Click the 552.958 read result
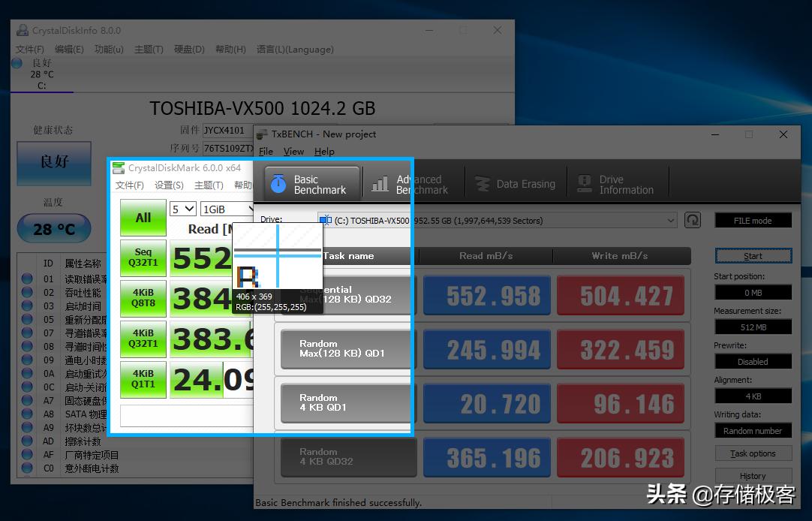This screenshot has height=521, width=812. click(x=487, y=295)
